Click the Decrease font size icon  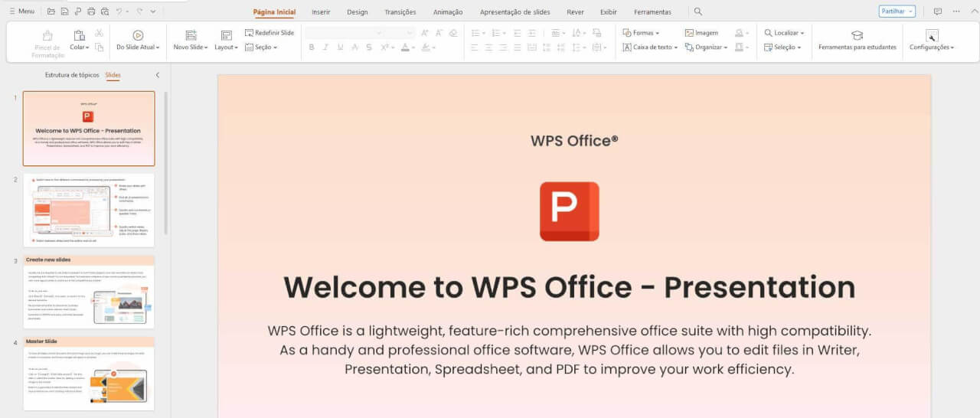click(439, 33)
